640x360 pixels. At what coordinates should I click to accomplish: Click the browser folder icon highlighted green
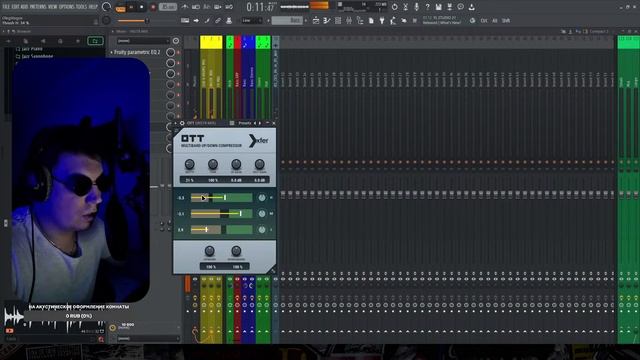coord(95,41)
